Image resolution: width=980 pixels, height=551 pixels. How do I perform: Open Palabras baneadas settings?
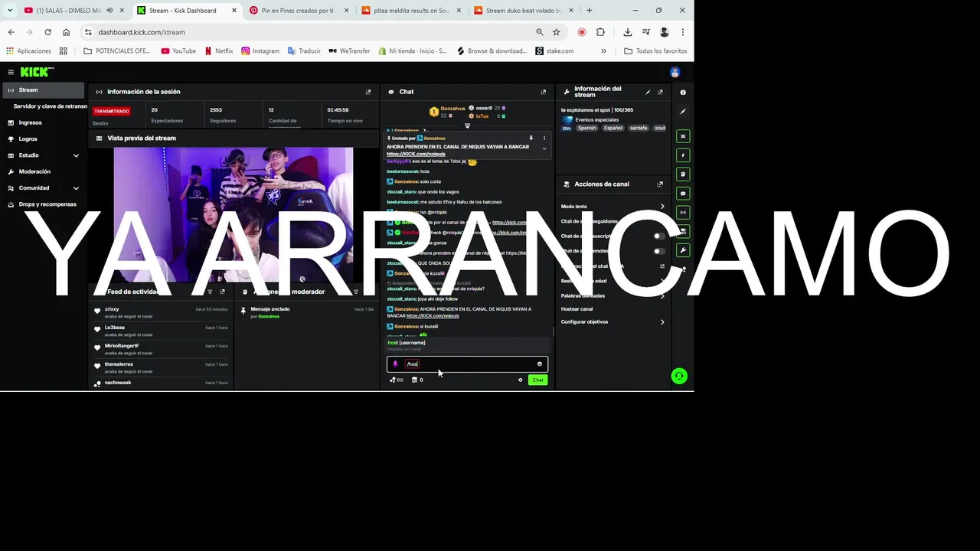coord(612,295)
